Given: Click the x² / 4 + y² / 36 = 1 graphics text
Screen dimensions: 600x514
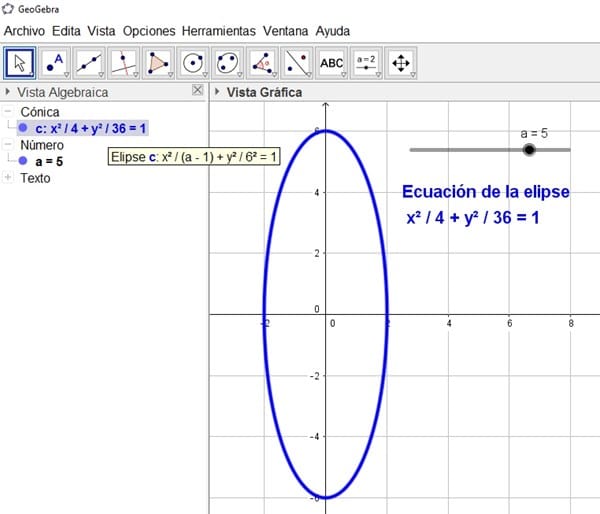Looking at the screenshot, I should click(473, 218).
